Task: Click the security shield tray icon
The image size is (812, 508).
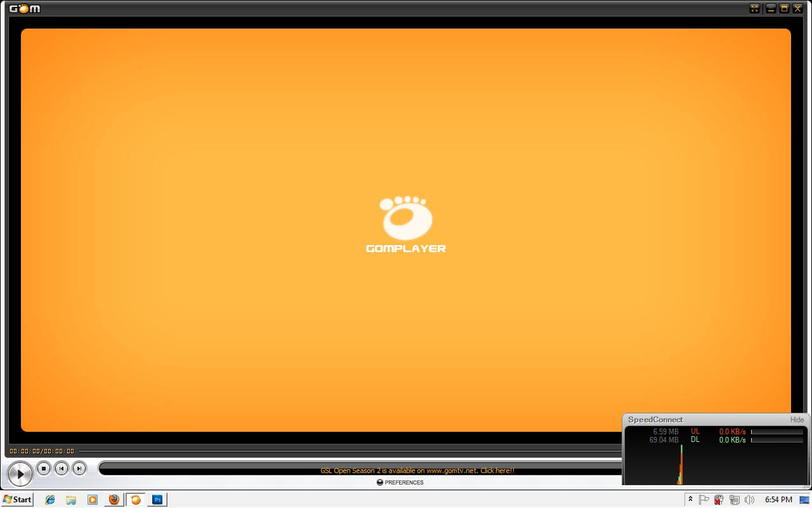Action: pos(719,500)
